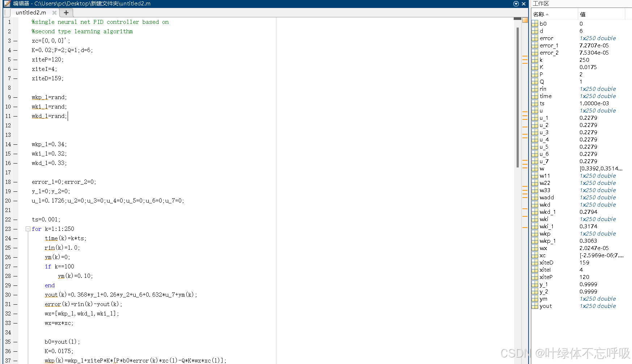Close the untitled2.m tab
The image size is (632, 364).
click(54, 13)
